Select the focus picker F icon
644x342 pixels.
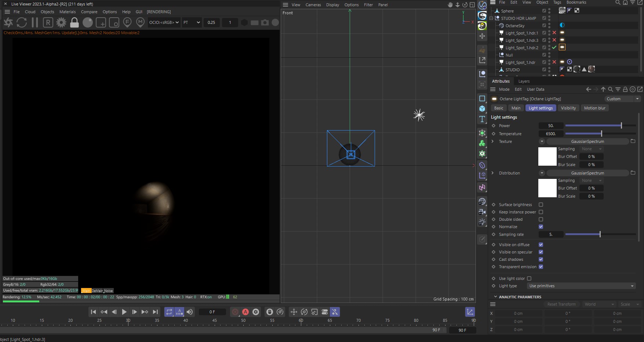click(x=127, y=22)
